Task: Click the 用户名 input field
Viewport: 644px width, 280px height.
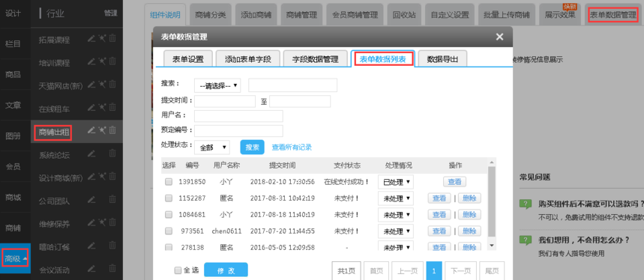Action: (238, 116)
